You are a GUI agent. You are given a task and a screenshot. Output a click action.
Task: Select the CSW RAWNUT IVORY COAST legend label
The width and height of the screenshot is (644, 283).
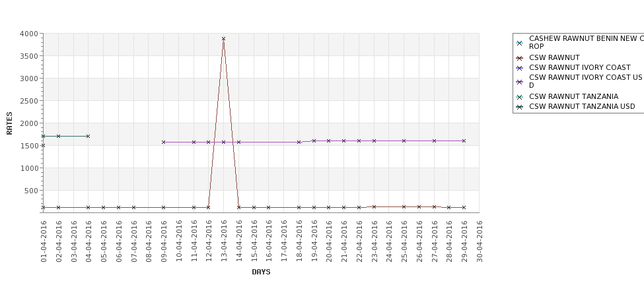click(x=579, y=67)
